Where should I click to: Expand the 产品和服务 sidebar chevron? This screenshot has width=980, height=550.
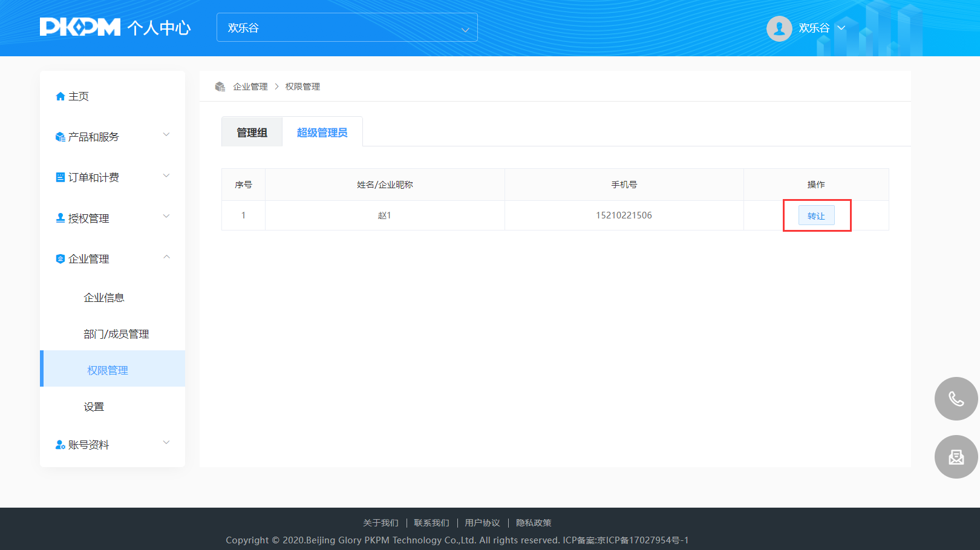tap(166, 135)
